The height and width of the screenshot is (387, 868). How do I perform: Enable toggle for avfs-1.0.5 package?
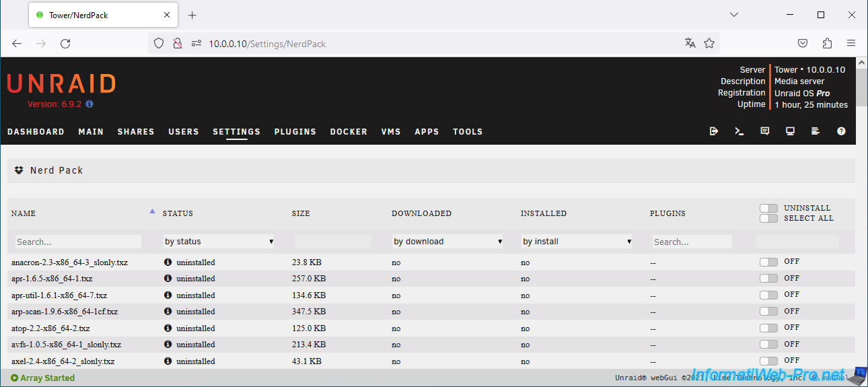click(768, 344)
